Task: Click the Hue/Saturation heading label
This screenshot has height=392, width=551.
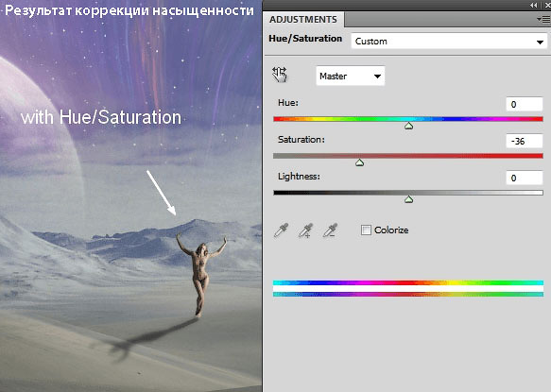Action: tap(305, 39)
